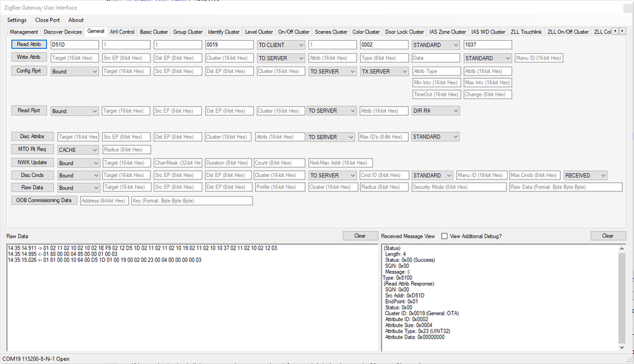Open the RECEIVED dropdown in Disc Cmds row
Viewport: 634px width, 364px height.
586,175
